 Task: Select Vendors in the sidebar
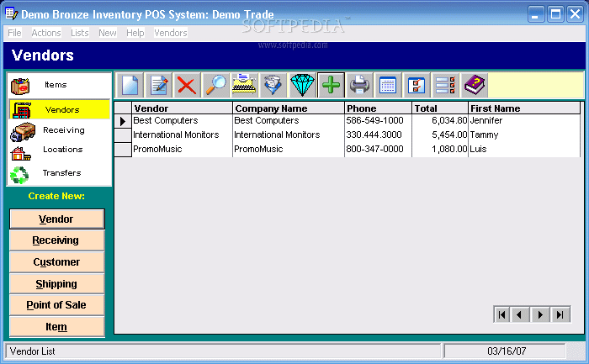click(x=59, y=109)
